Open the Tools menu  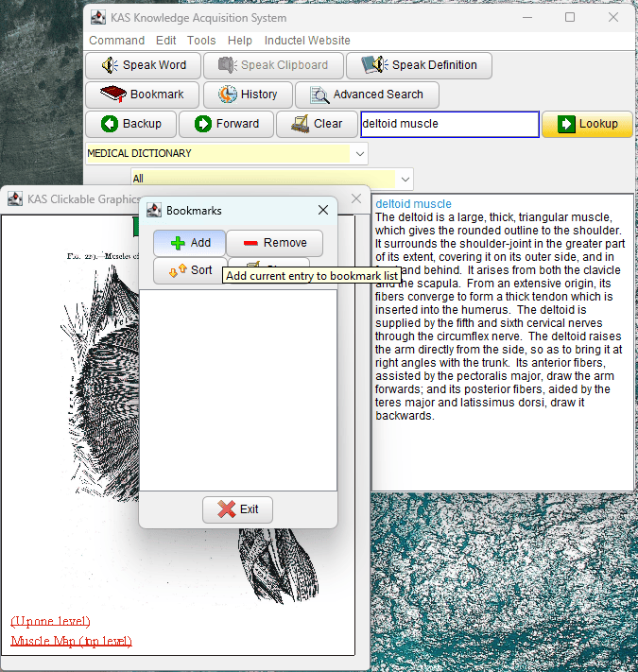200,41
